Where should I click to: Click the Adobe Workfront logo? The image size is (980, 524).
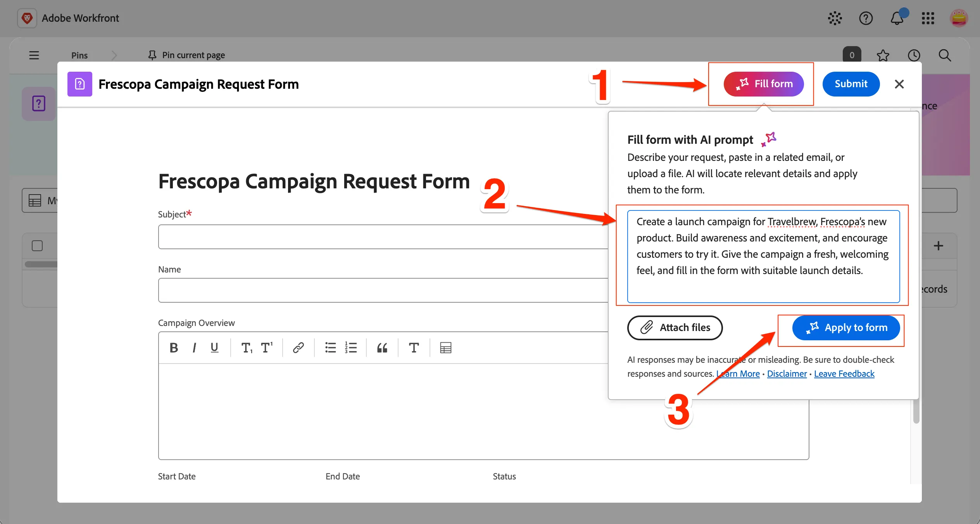[27, 18]
